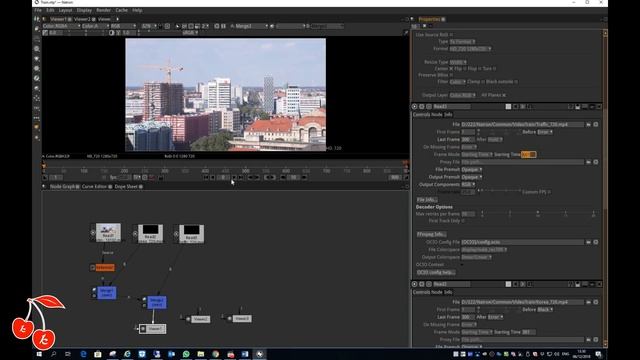The image size is (640, 360).
Task: Click the FFmpeg Info button
Action: pyautogui.click(x=431, y=234)
